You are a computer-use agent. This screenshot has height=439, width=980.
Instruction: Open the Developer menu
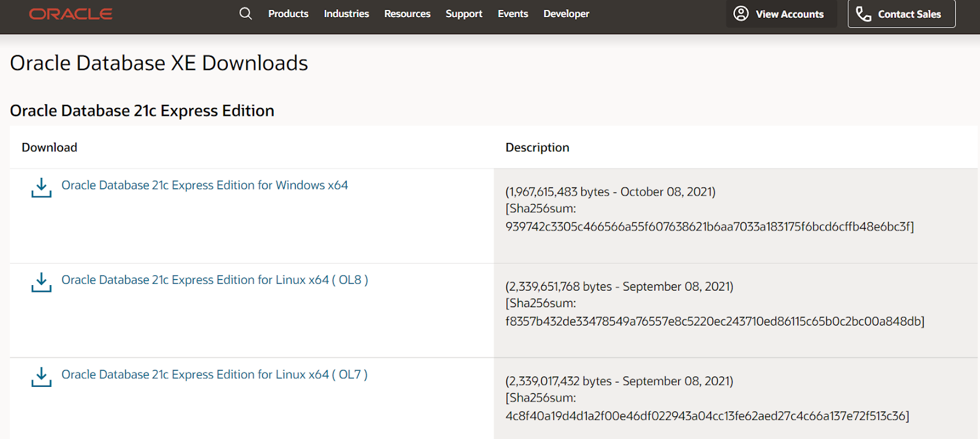point(567,13)
